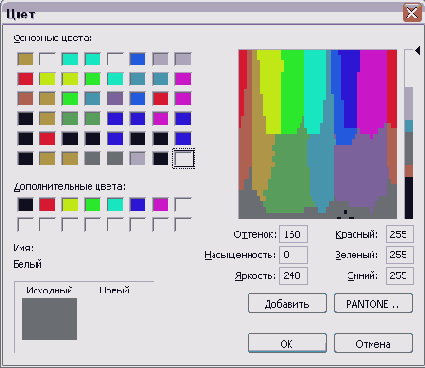Click the Синий value field

[400, 276]
